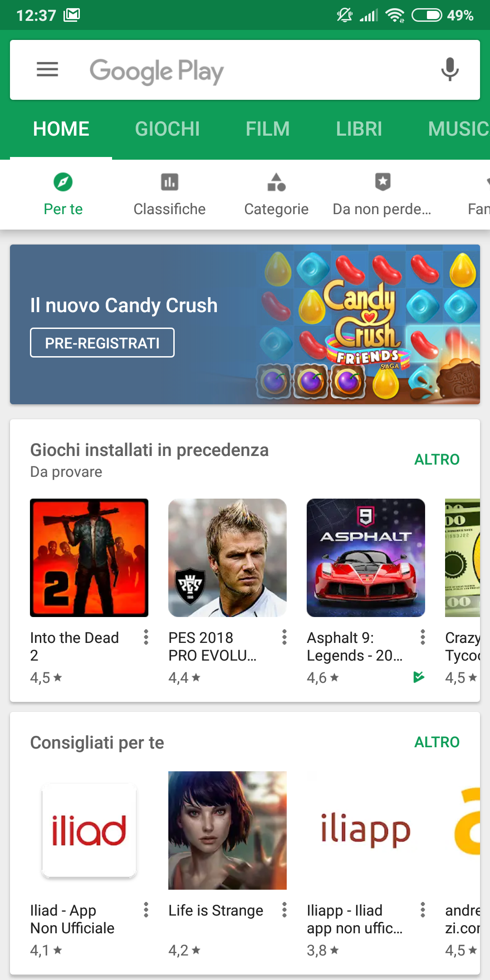Switch to the FILM tab
Screen dimensions: 490x980
coord(268,129)
